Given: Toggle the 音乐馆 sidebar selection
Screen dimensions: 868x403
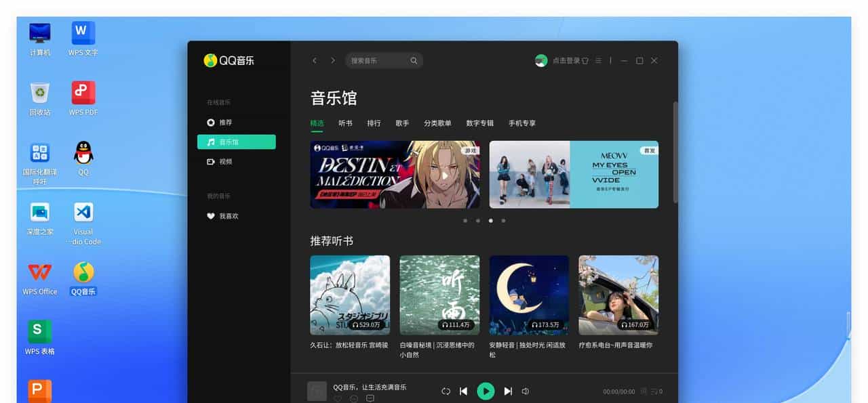Looking at the screenshot, I should click(237, 142).
